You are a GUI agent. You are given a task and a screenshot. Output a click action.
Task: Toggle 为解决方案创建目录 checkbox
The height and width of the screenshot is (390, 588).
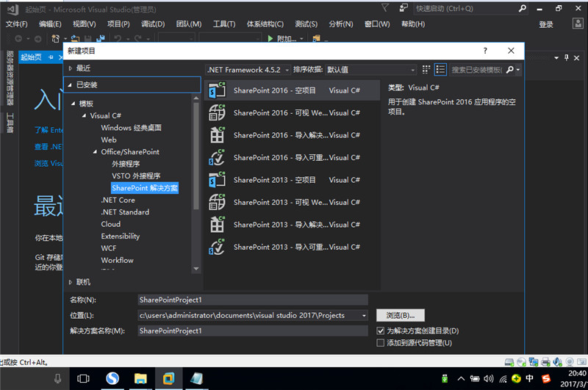coord(380,331)
